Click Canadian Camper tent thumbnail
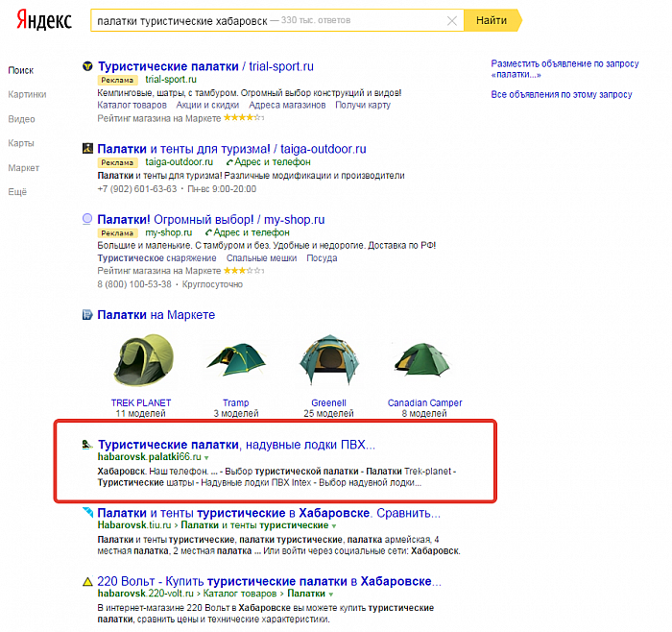 point(422,359)
